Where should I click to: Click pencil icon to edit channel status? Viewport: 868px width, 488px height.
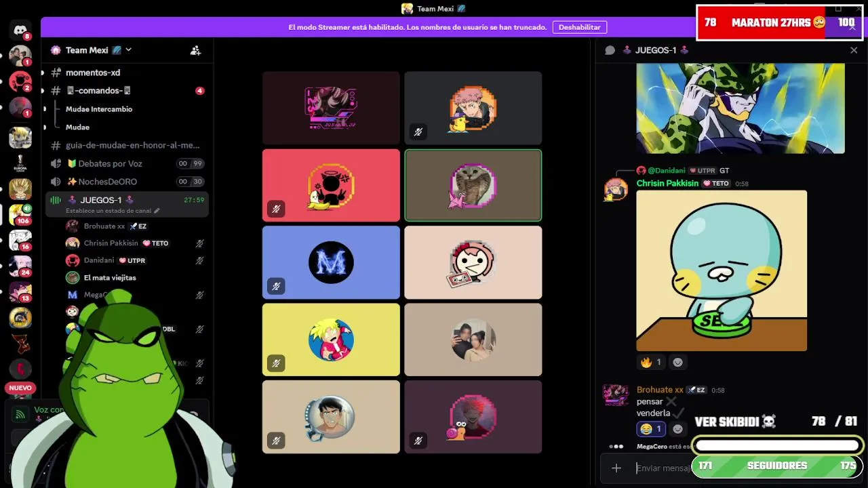pos(157,211)
